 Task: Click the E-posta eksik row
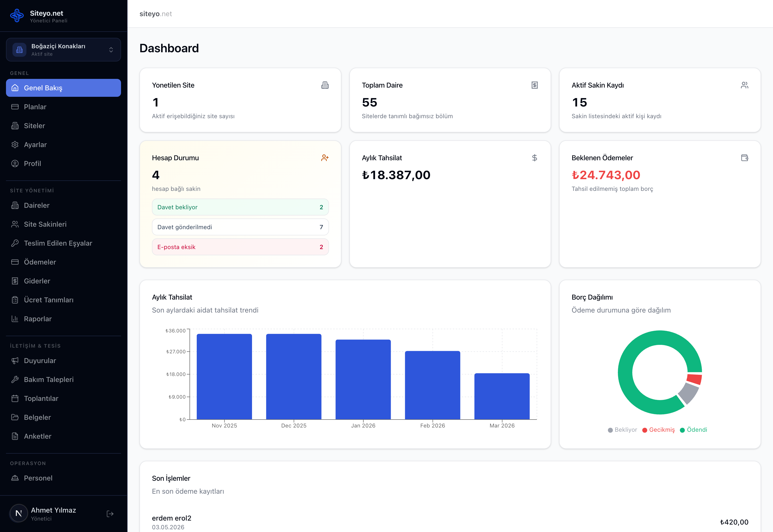tap(240, 247)
